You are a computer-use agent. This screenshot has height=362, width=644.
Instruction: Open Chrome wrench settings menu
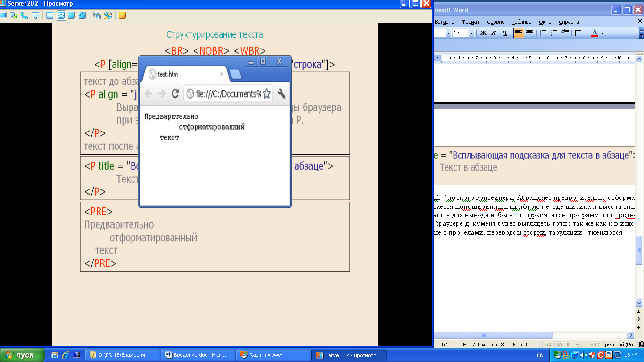pyautogui.click(x=281, y=93)
